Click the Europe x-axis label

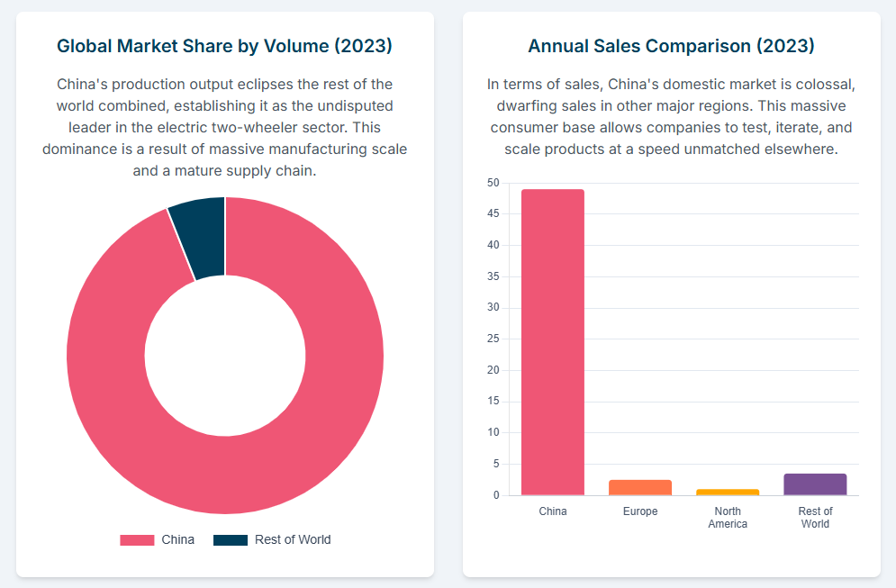point(640,511)
